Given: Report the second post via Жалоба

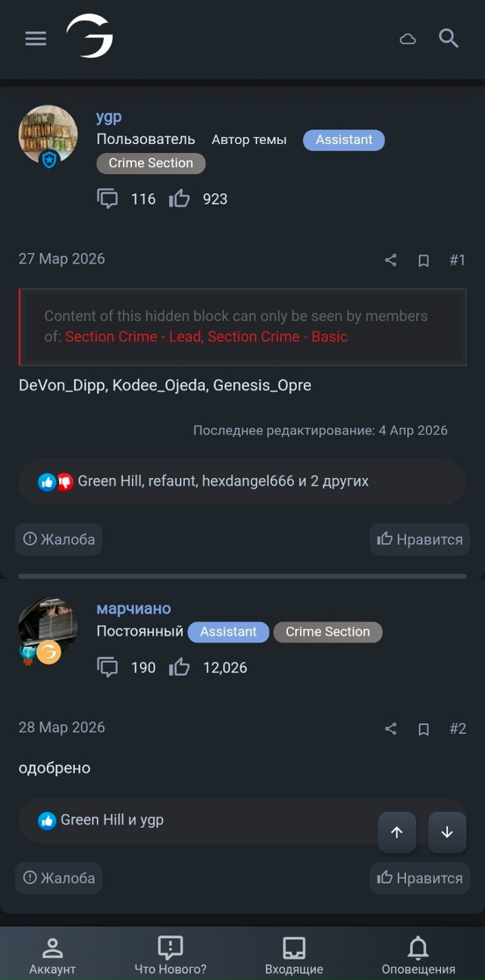Looking at the screenshot, I should 59,878.
